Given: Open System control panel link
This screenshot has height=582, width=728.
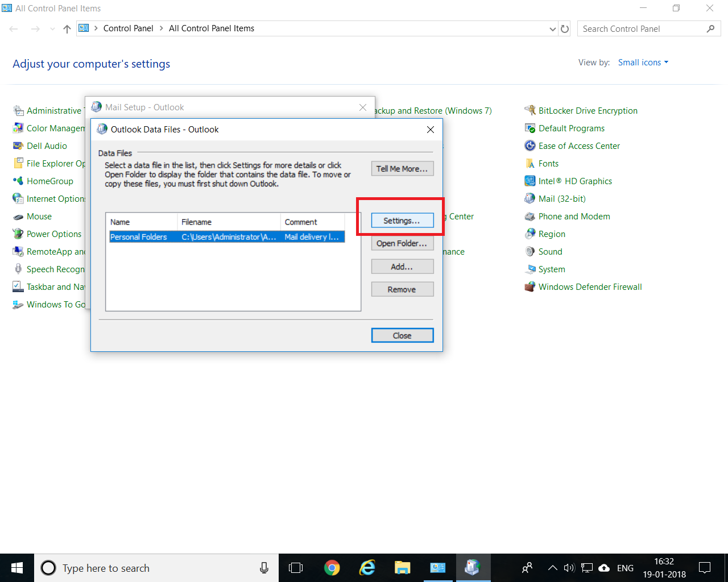Looking at the screenshot, I should point(552,269).
